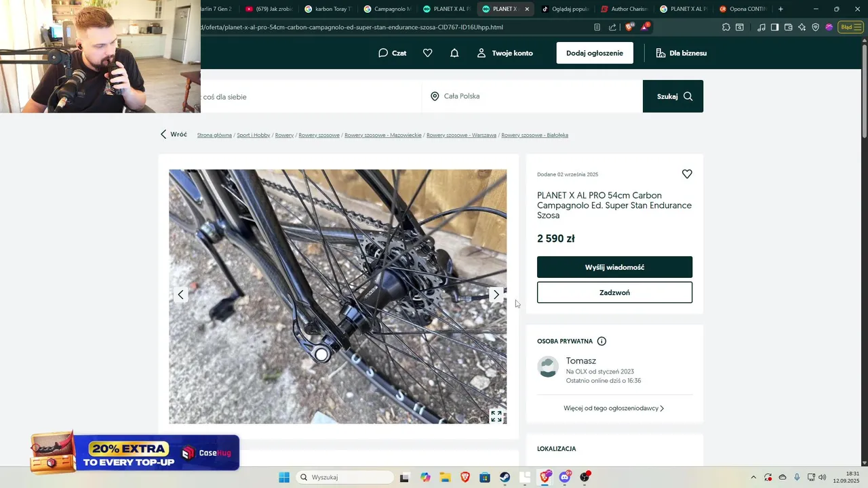
Task: Click the Błąd browser menu button
Action: pos(850,27)
